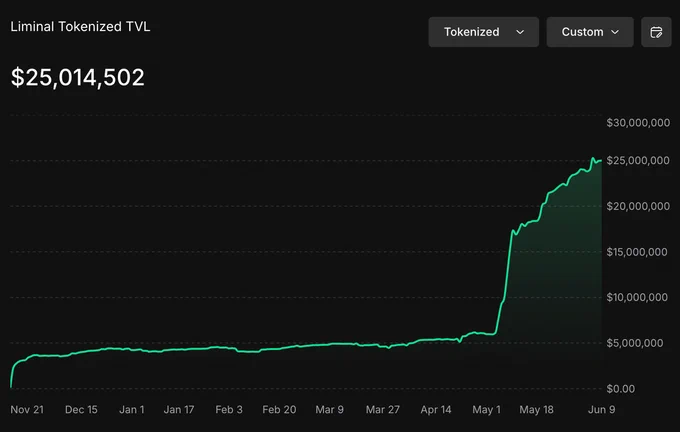This screenshot has height=432, width=680.
Task: Click the Feb 3 date label
Action: click(x=229, y=409)
